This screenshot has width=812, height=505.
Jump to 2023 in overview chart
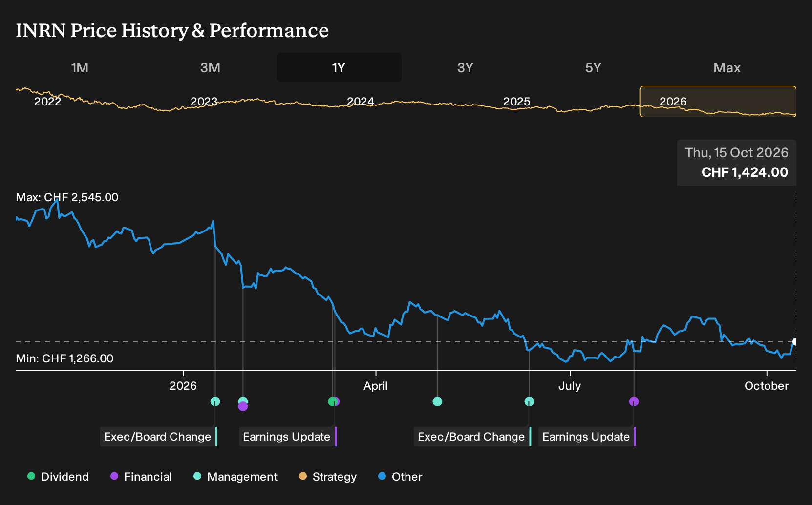click(204, 102)
